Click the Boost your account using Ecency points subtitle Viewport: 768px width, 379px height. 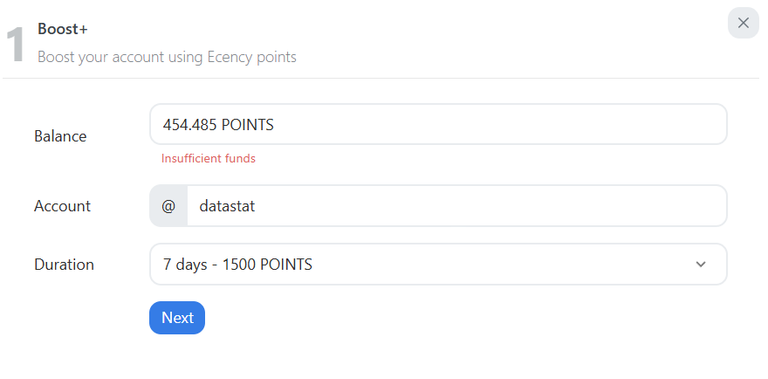[x=167, y=57]
